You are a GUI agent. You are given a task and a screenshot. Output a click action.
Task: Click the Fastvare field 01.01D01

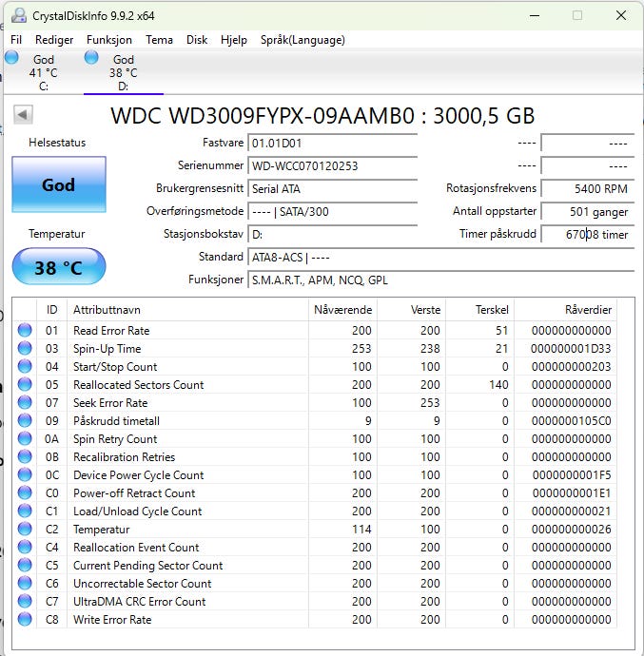333,143
